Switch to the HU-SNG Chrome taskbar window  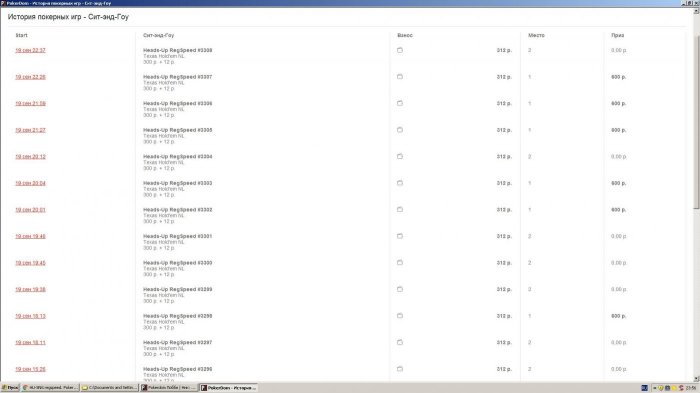50,388
